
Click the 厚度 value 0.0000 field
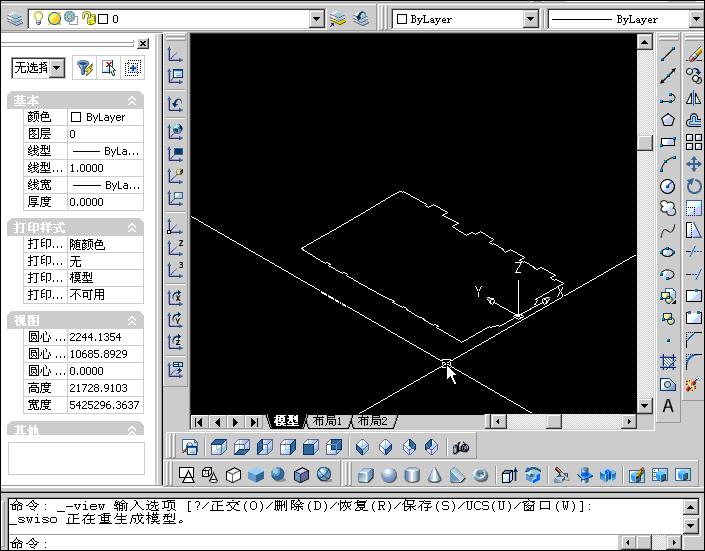pos(105,202)
